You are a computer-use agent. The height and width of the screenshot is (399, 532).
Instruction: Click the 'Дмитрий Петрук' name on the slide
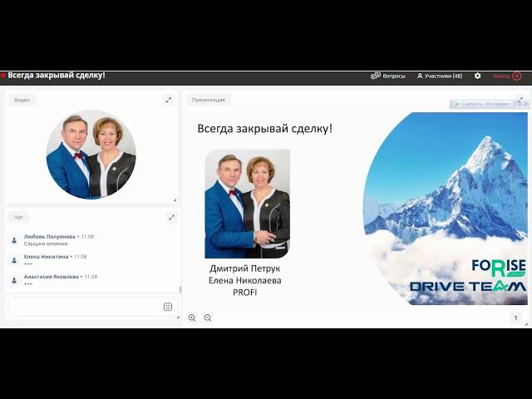point(244,268)
